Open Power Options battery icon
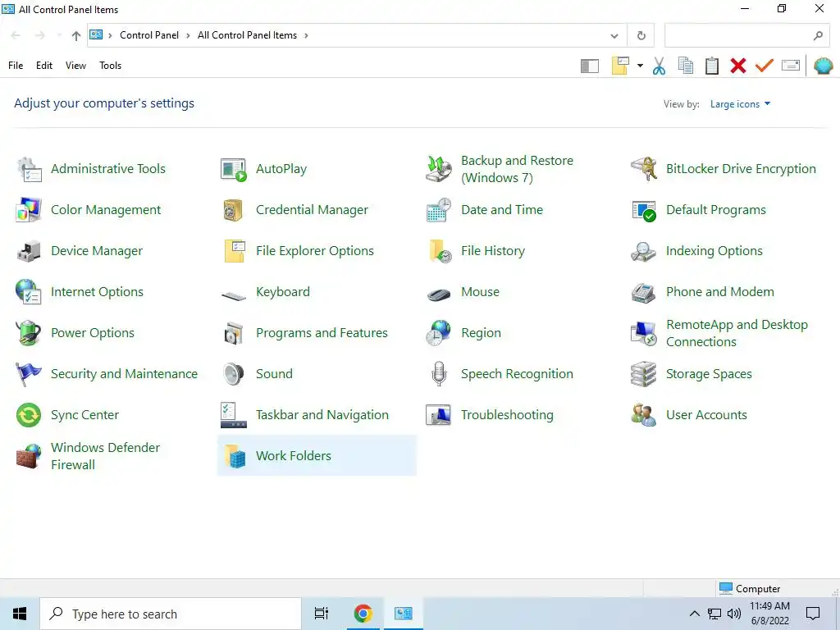The height and width of the screenshot is (630, 840). click(x=29, y=333)
